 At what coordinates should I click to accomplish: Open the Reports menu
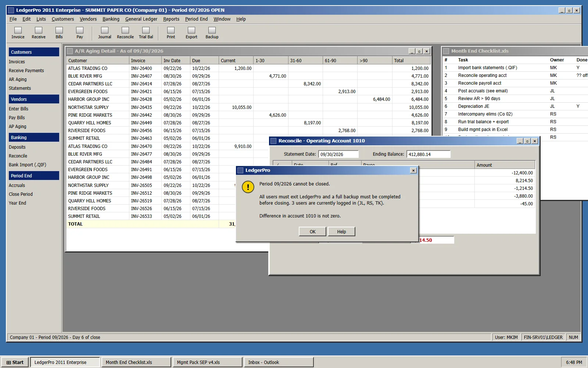[x=171, y=19]
